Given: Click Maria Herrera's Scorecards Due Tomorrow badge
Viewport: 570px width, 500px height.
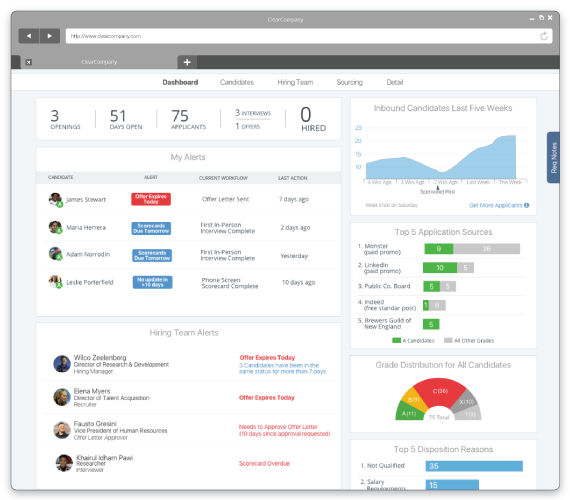Looking at the screenshot, I should (151, 228).
